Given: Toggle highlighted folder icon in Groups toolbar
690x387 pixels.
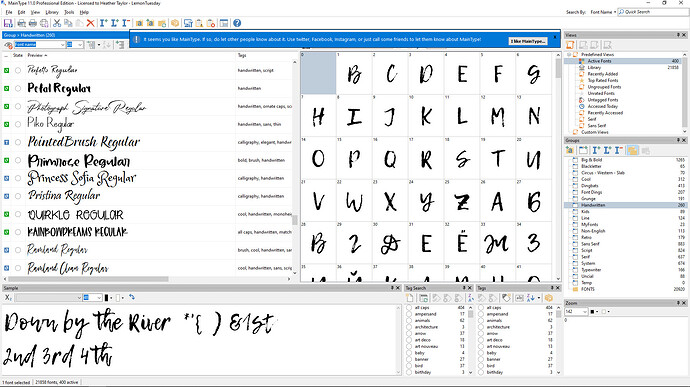Looking at the screenshot, I should click(x=633, y=151).
